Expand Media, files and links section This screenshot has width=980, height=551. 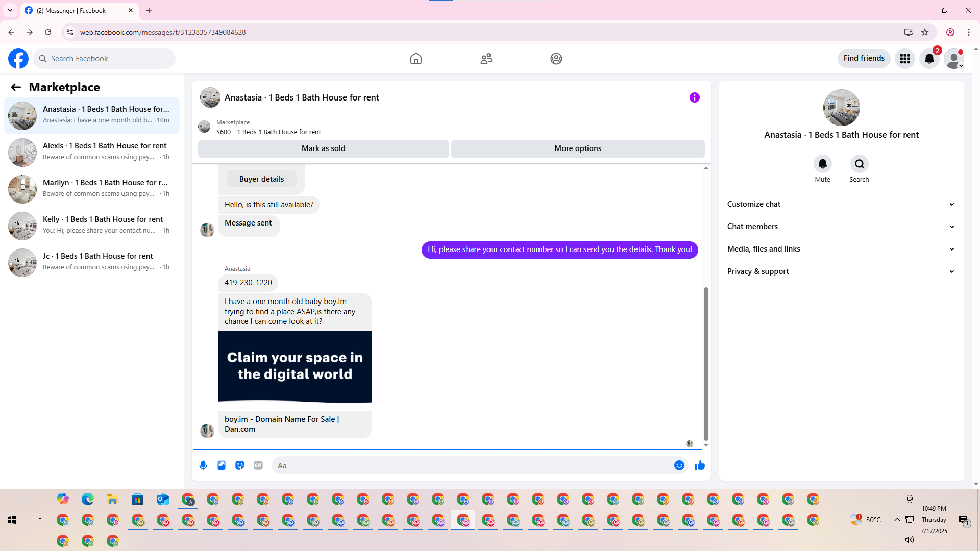pyautogui.click(x=841, y=249)
